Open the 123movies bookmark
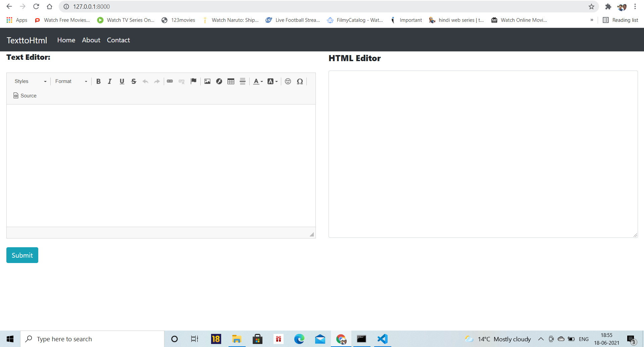The image size is (644, 347). click(178, 20)
